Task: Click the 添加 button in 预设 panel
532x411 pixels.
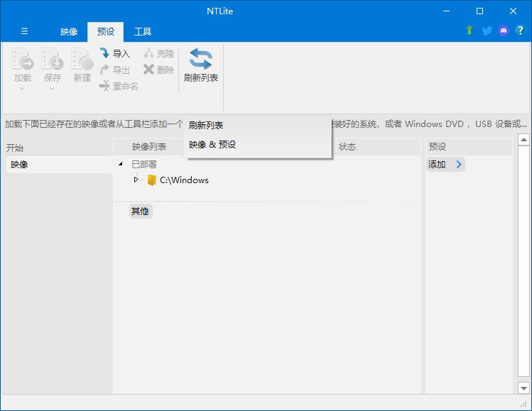Action: pos(445,165)
